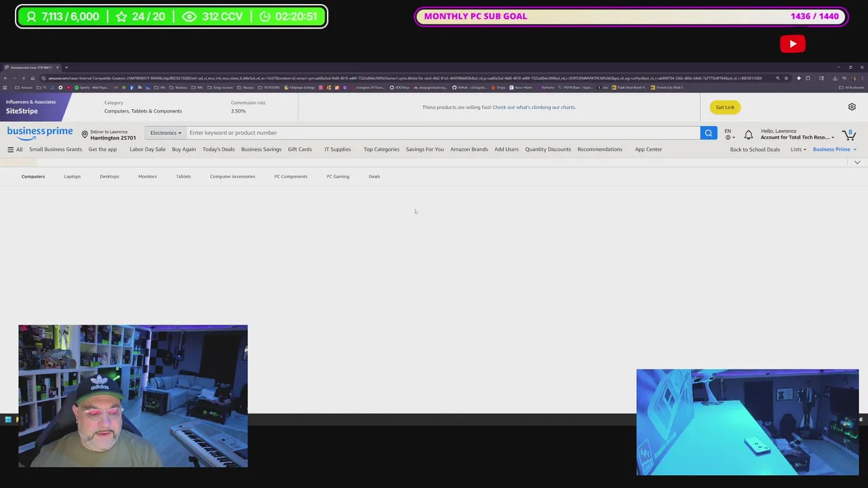868x488 pixels.
Task: Open SiteStripe settings gear
Action: (x=852, y=107)
